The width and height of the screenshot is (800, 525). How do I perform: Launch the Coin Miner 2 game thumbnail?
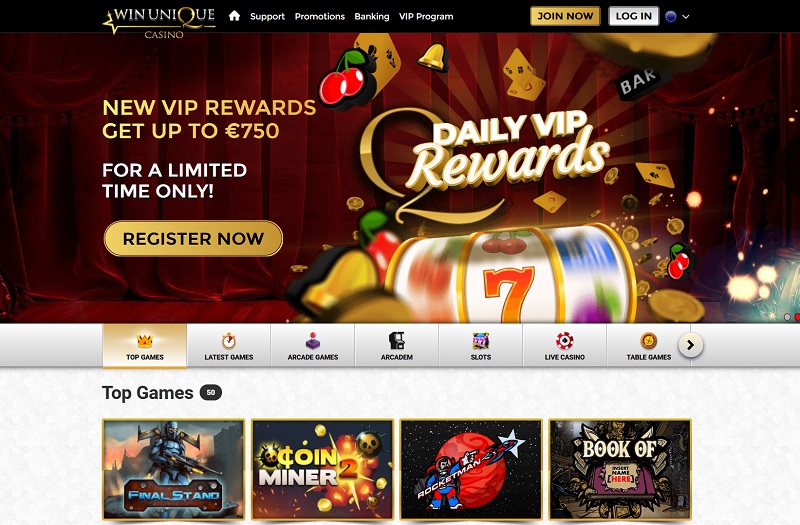pyautogui.click(x=322, y=469)
